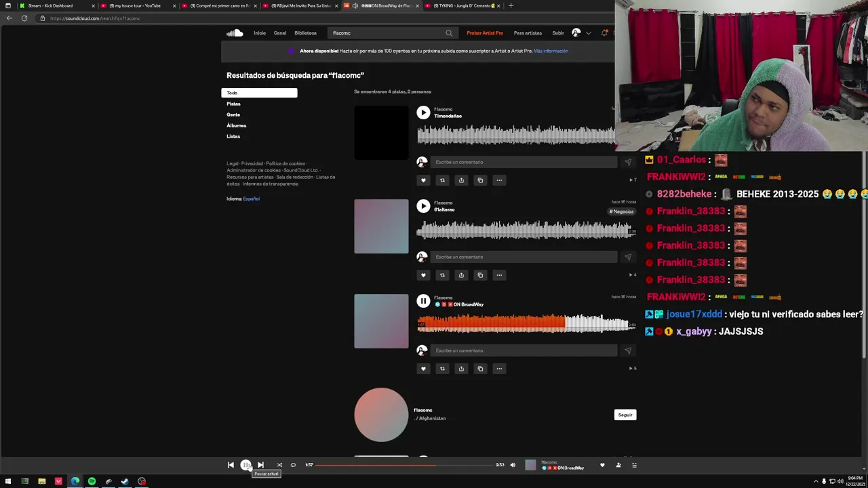
Task: Toggle shuffle in the player bar
Action: pyautogui.click(x=279, y=465)
